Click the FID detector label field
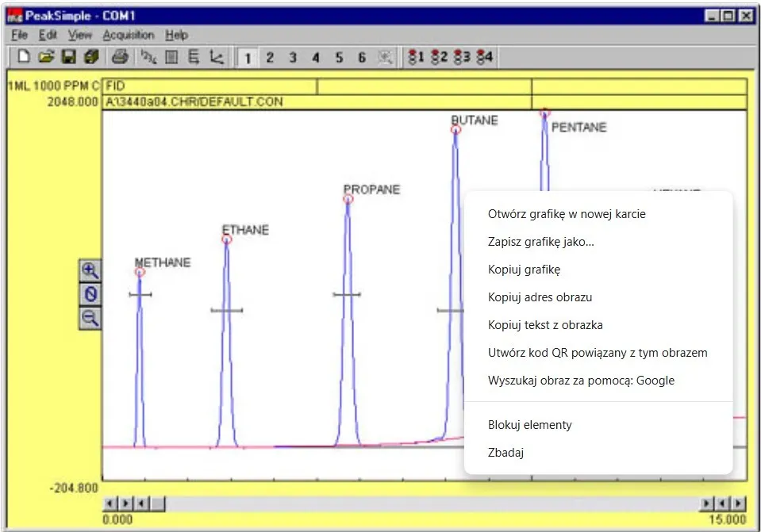761x532 pixels. pos(210,86)
